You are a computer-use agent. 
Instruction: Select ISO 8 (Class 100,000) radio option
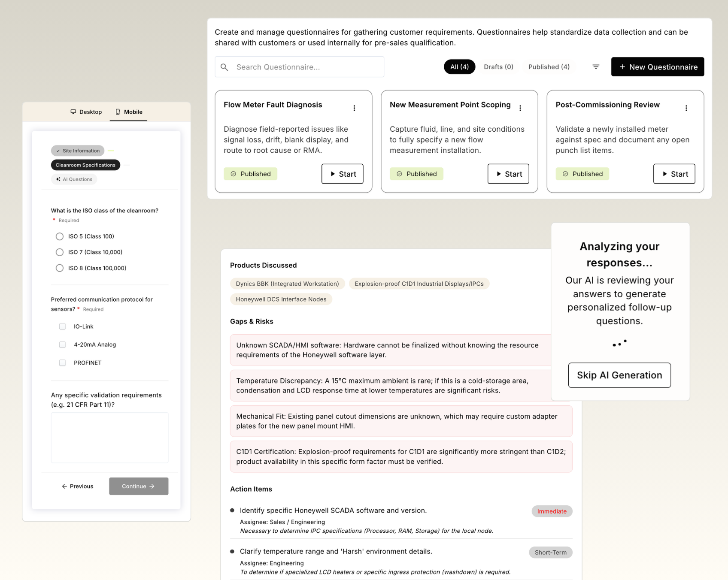[x=60, y=268]
